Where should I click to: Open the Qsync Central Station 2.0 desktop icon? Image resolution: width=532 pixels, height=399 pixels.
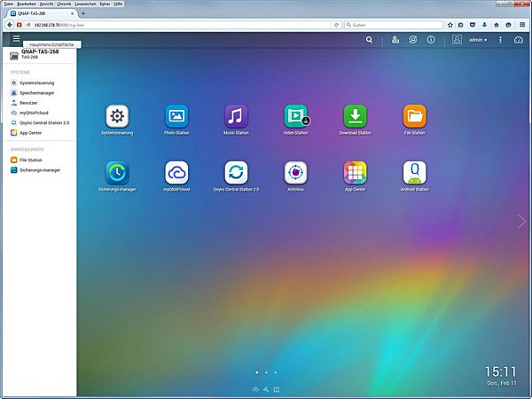(236, 173)
